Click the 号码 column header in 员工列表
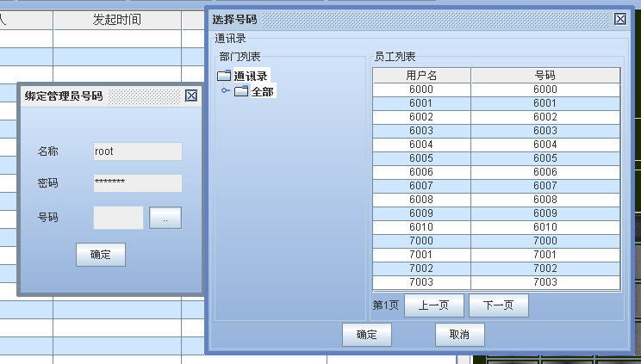641x364 pixels. (x=545, y=76)
